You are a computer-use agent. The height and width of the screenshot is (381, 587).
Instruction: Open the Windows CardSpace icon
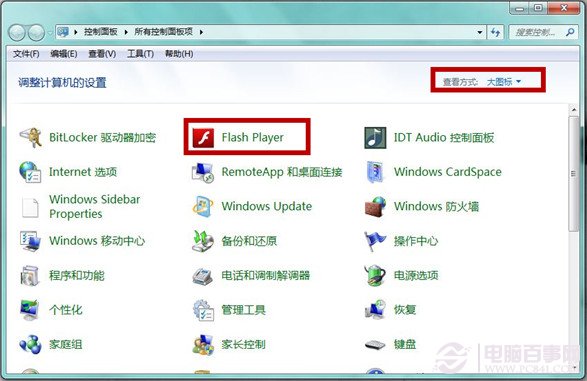point(375,172)
